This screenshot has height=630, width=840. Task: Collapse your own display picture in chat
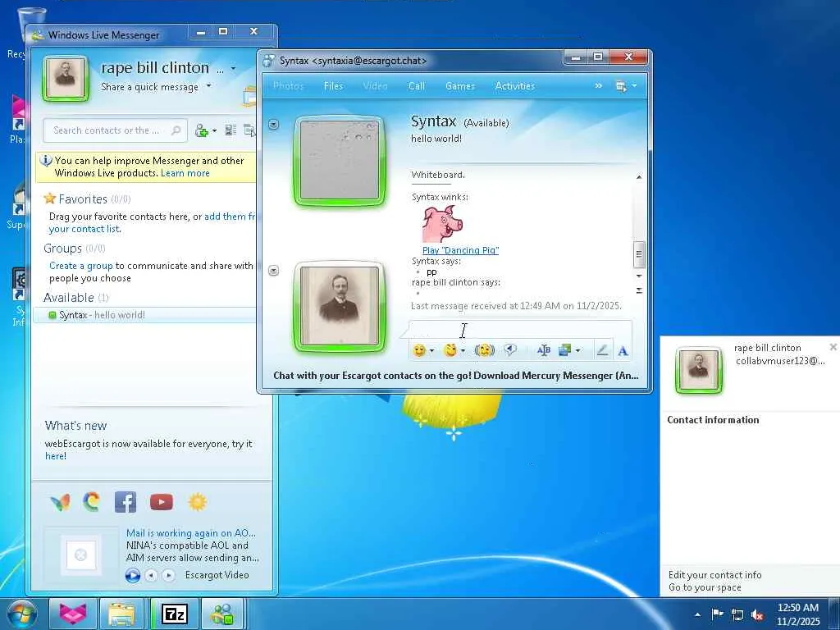tap(273, 270)
